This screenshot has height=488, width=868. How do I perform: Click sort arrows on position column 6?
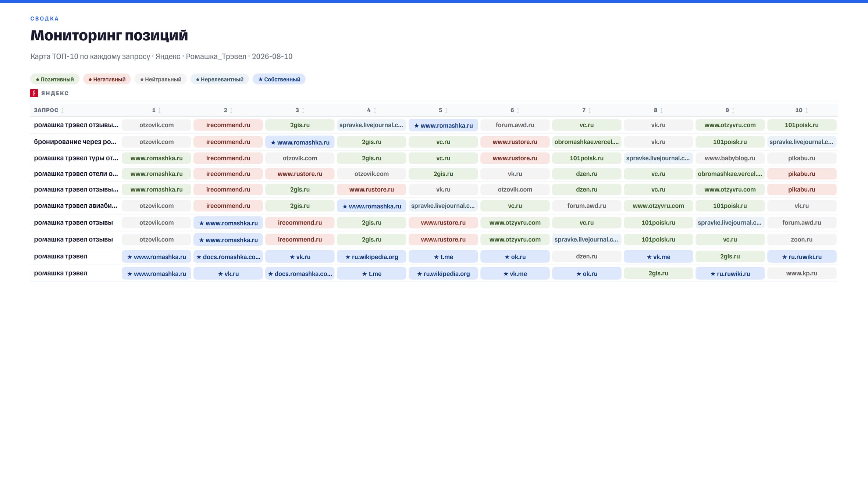pos(518,110)
